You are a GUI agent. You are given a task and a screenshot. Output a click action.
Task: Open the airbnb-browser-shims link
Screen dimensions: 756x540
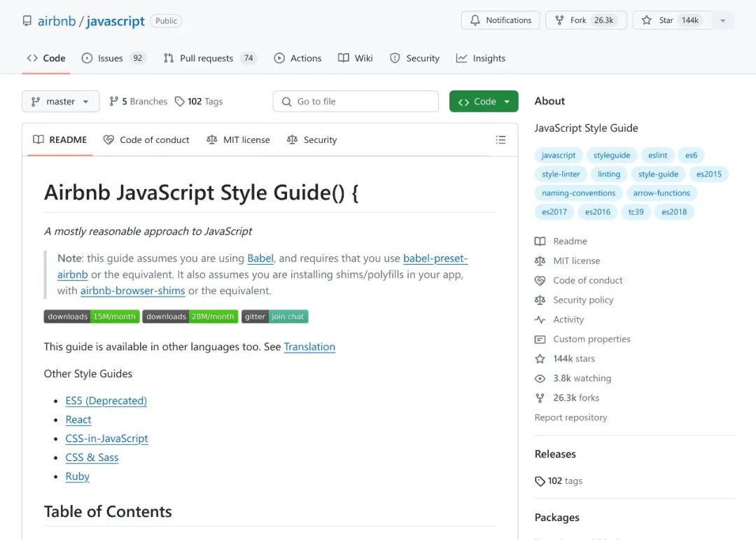coord(132,291)
